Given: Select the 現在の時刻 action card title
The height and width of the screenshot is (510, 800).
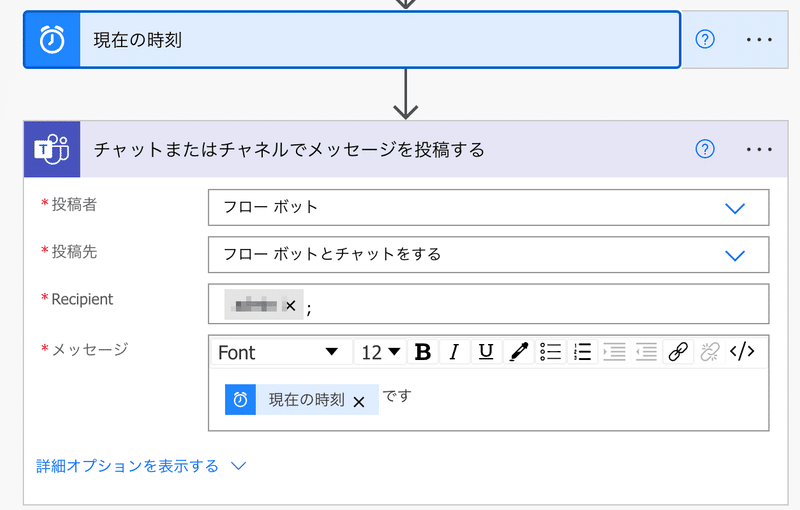Looking at the screenshot, I should pyautogui.click(x=138, y=40).
